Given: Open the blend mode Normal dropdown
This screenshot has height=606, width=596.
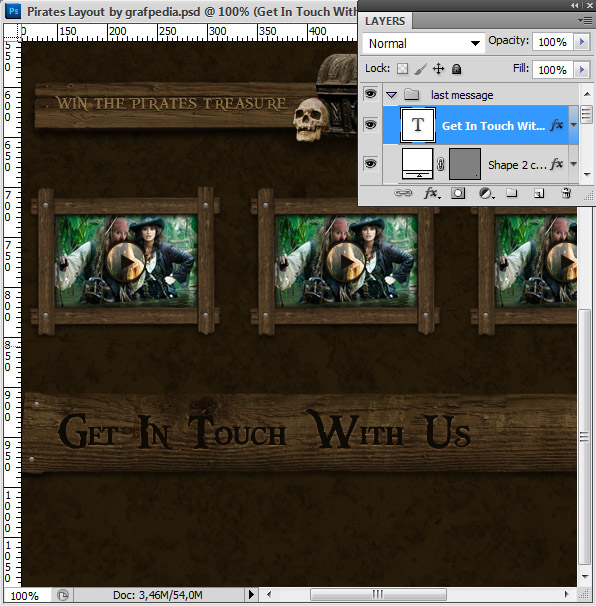Looking at the screenshot, I should tap(424, 43).
